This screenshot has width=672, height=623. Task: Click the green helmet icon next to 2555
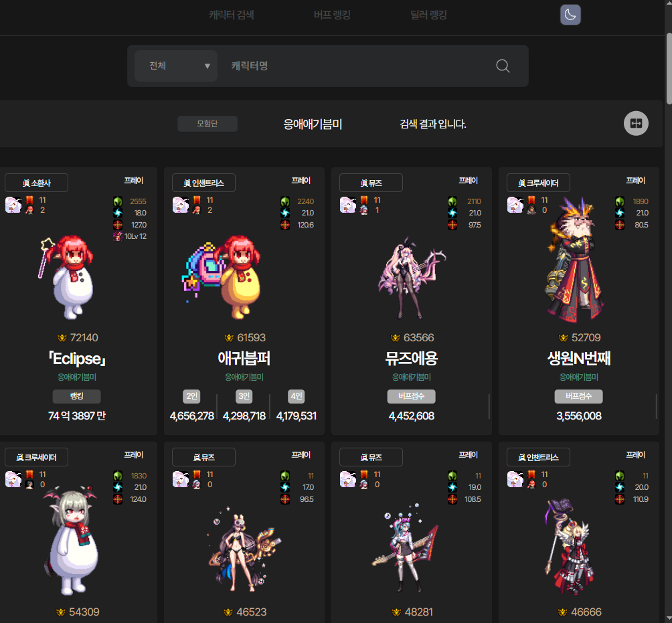[x=118, y=201]
